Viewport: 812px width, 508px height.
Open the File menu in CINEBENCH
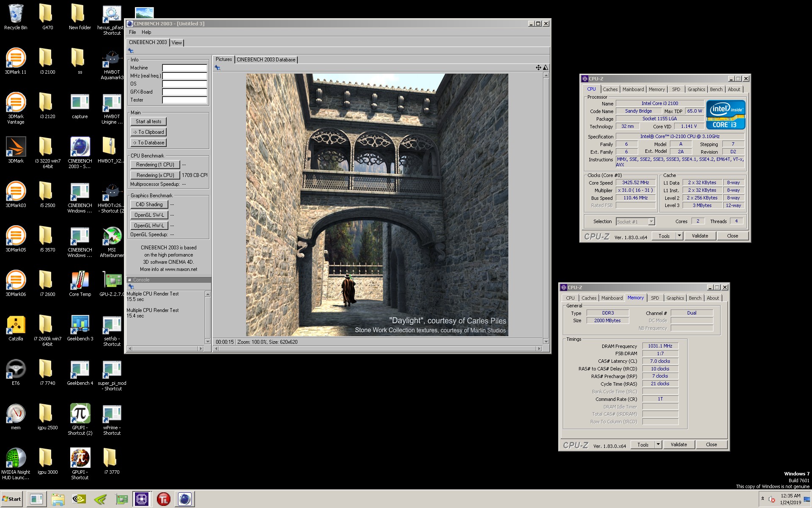(x=132, y=32)
